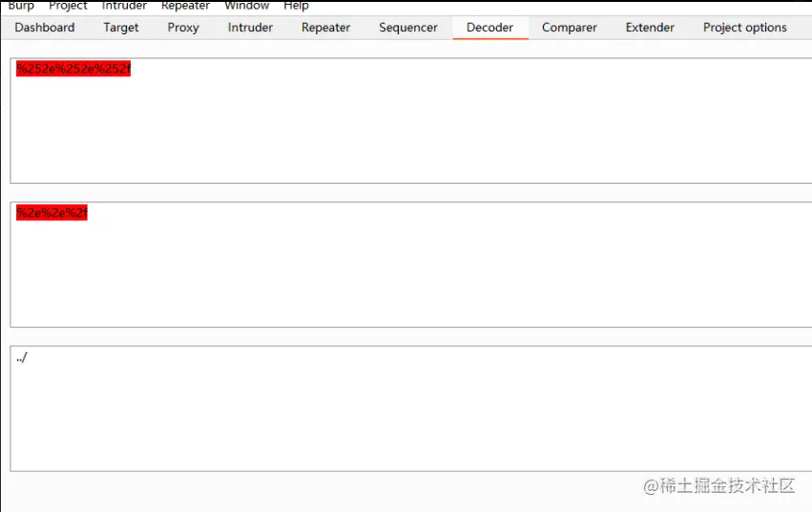The height and width of the screenshot is (512, 812).
Task: Open the Project menu
Action: click(x=68, y=6)
